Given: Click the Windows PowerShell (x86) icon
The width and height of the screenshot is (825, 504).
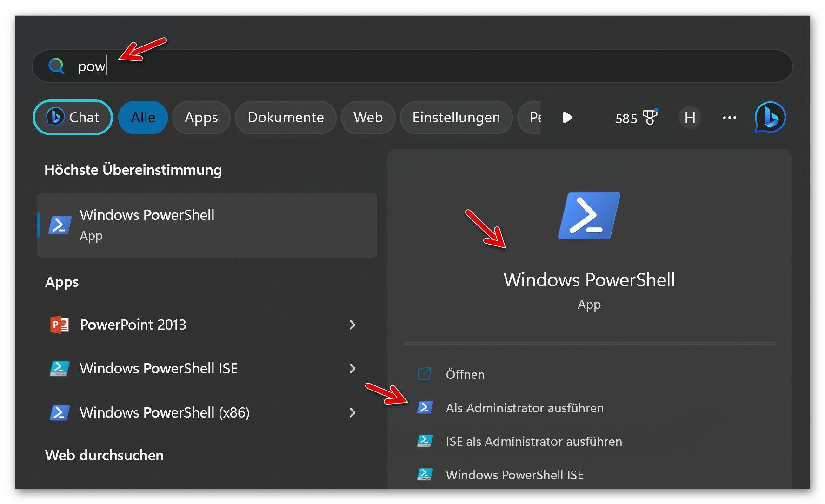Looking at the screenshot, I should (x=60, y=412).
